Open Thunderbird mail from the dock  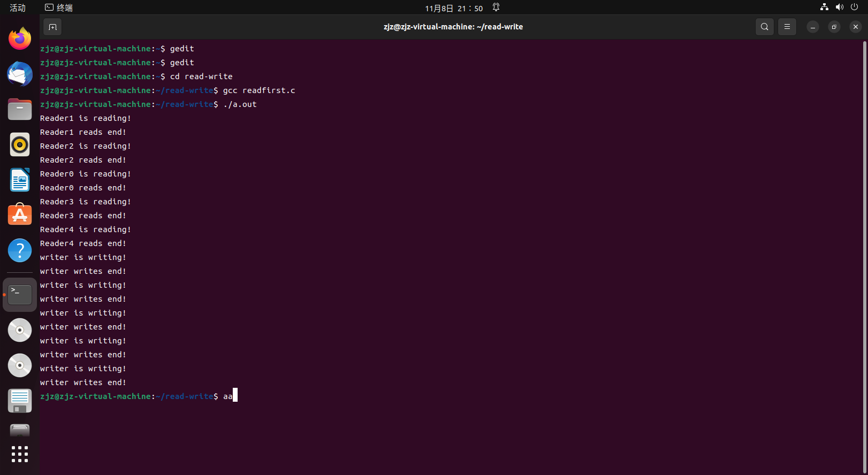coord(20,74)
